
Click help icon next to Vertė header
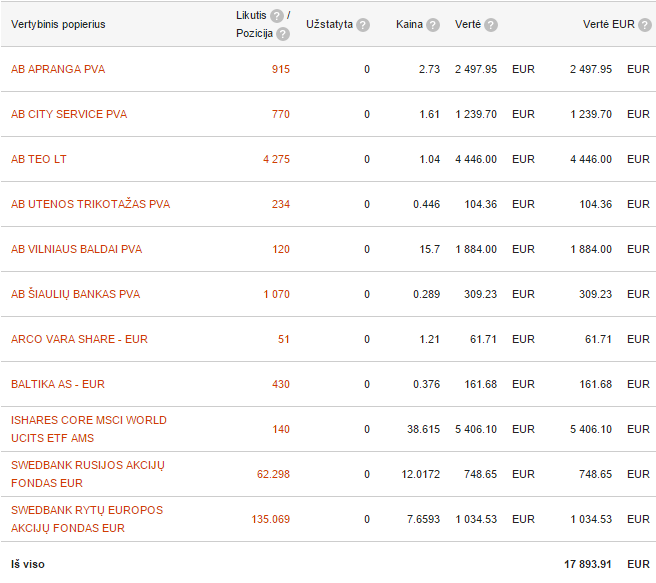click(x=491, y=25)
